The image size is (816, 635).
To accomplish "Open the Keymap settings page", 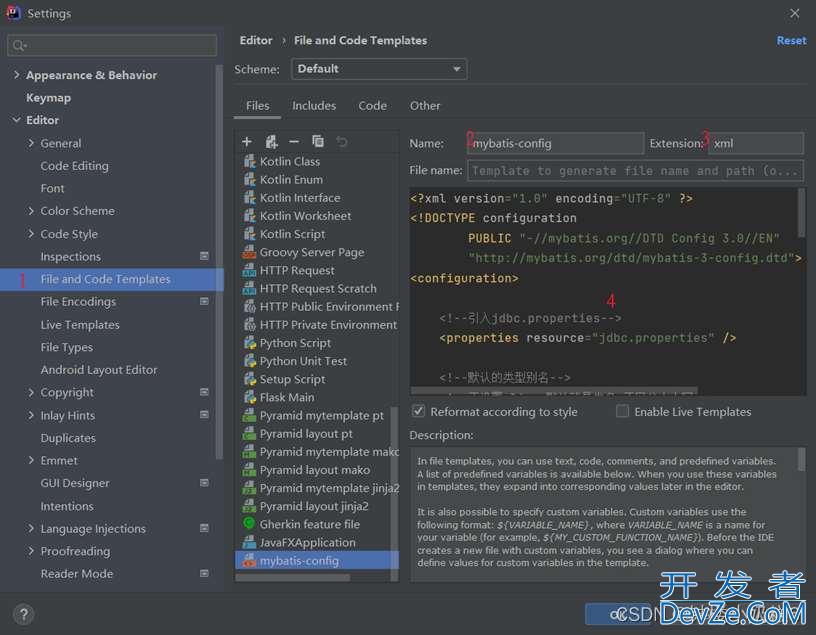I will 48,98.
